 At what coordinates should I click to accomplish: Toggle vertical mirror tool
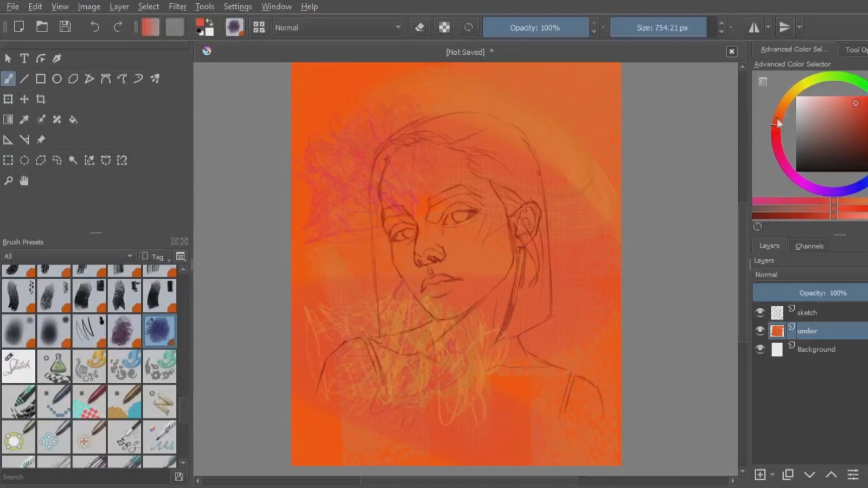click(784, 27)
